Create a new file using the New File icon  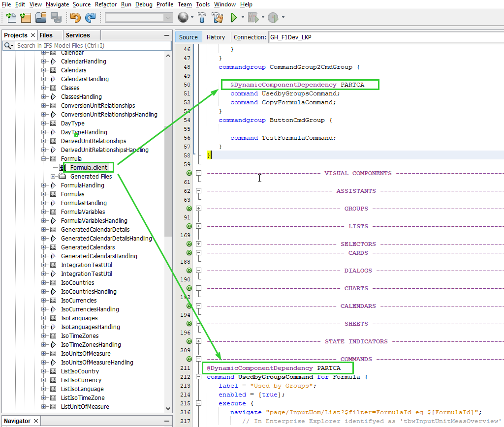(x=10, y=17)
